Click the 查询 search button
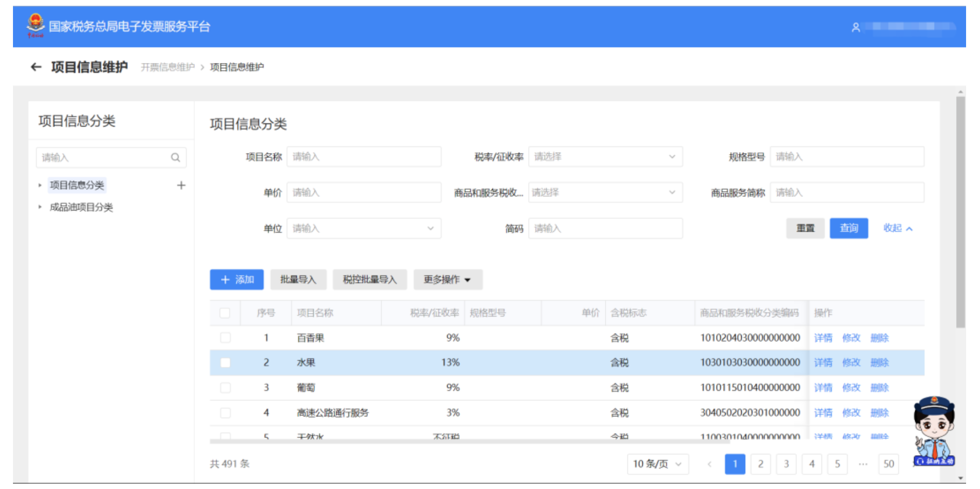 (848, 228)
